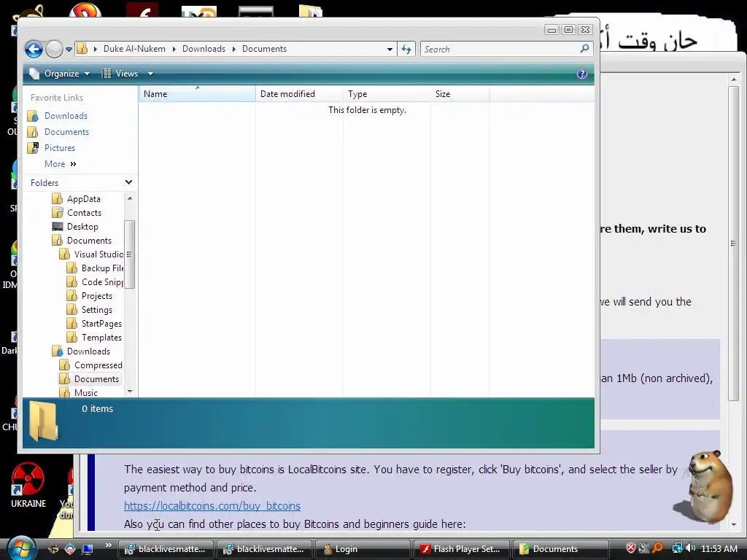
Task: Click the large folder icon in details pane
Action: (x=43, y=421)
